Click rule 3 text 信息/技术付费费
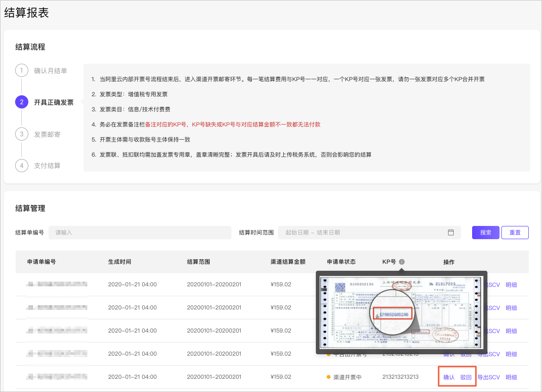The height and width of the screenshot is (392, 542). tap(149, 109)
